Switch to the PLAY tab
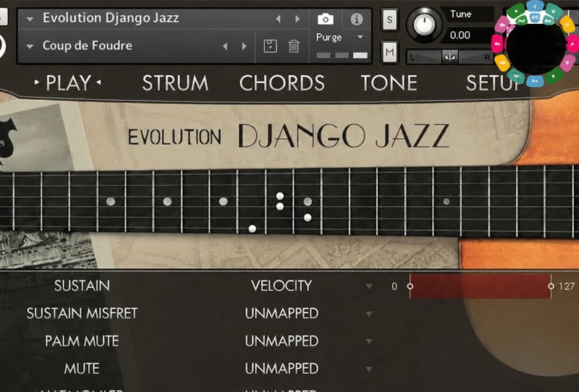The image size is (579, 392). [68, 82]
